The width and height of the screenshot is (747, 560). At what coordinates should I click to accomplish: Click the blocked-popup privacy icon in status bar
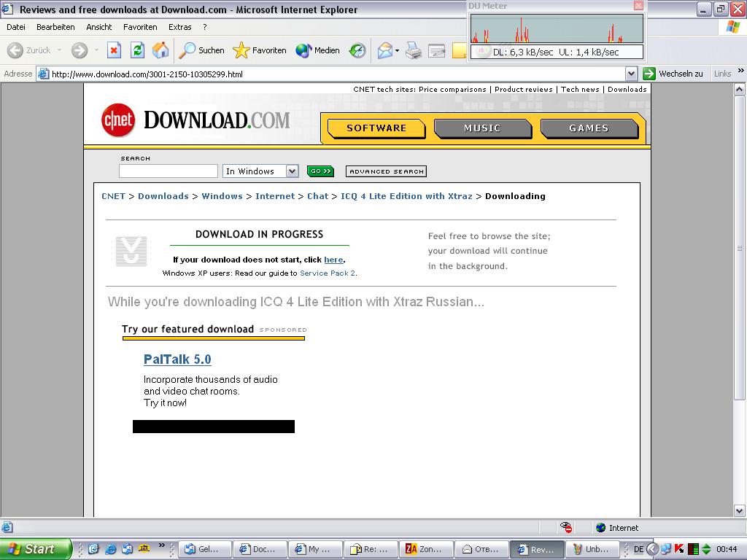pos(566,527)
